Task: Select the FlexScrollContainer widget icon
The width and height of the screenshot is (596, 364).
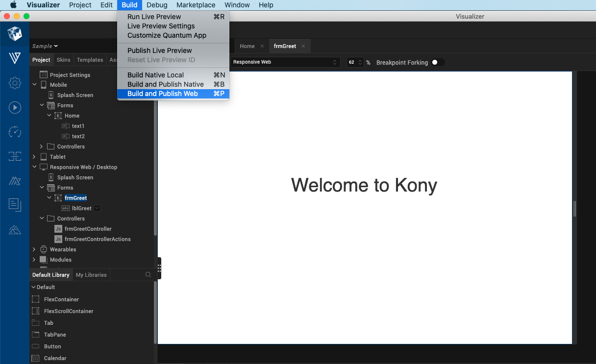Action: pos(35,311)
